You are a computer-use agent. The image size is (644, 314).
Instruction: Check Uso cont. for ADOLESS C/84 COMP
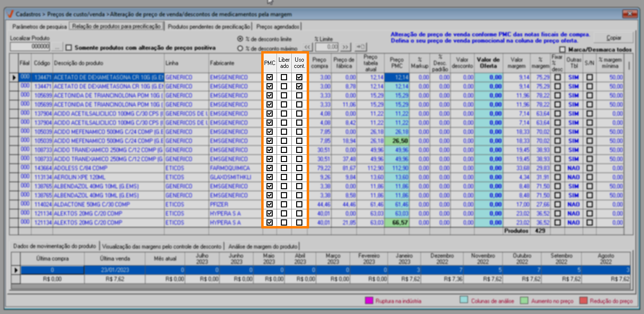point(299,168)
